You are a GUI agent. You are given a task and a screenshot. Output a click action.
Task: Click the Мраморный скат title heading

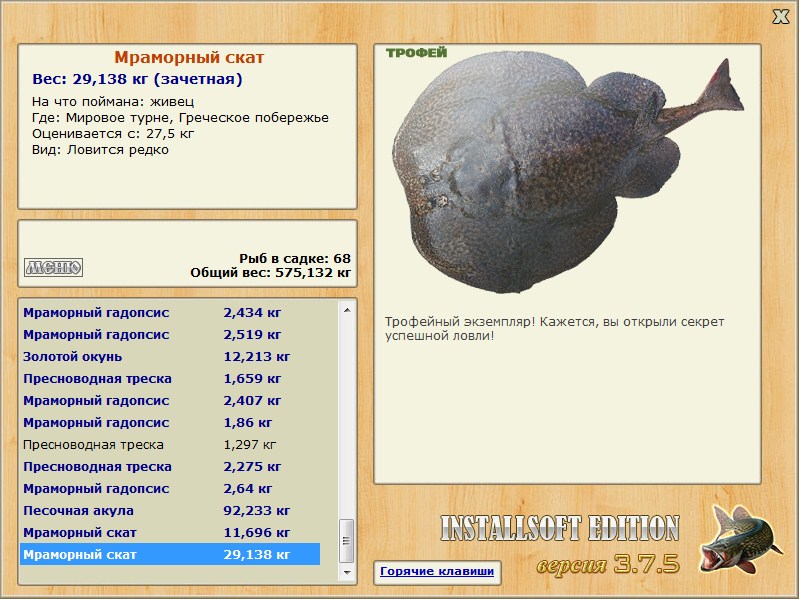tap(189, 57)
